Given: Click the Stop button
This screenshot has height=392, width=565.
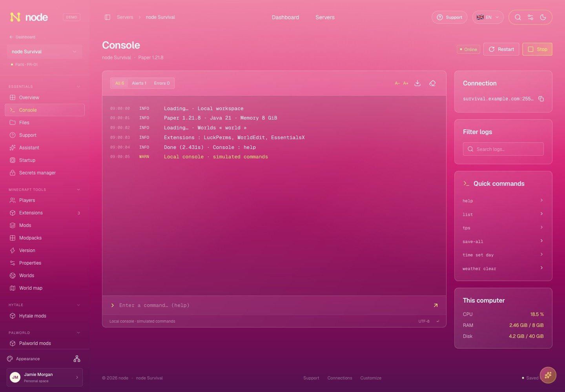Looking at the screenshot, I should click(538, 49).
